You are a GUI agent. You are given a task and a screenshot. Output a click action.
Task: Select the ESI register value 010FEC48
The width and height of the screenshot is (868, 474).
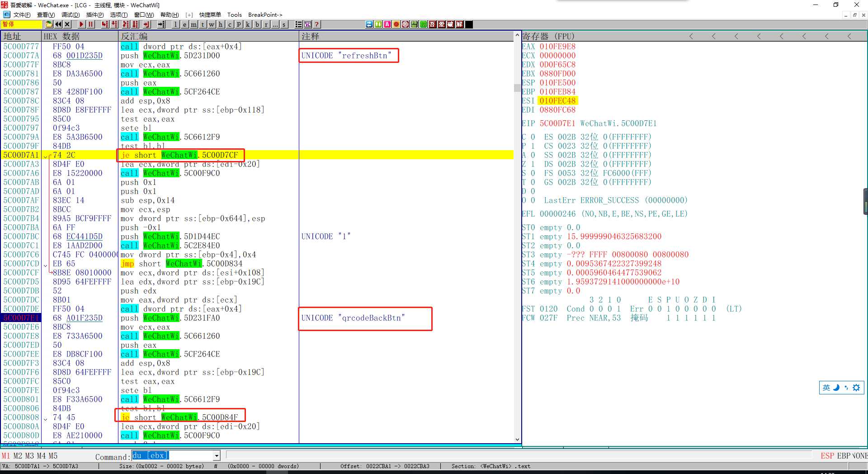(557, 101)
